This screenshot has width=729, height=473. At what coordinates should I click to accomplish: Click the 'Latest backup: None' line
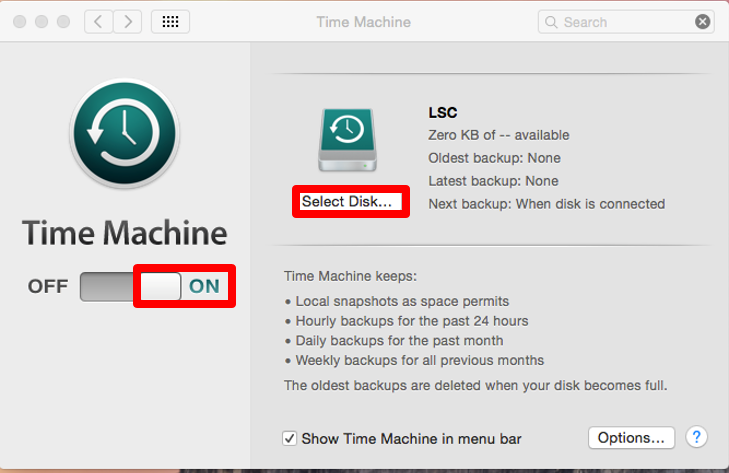493,181
